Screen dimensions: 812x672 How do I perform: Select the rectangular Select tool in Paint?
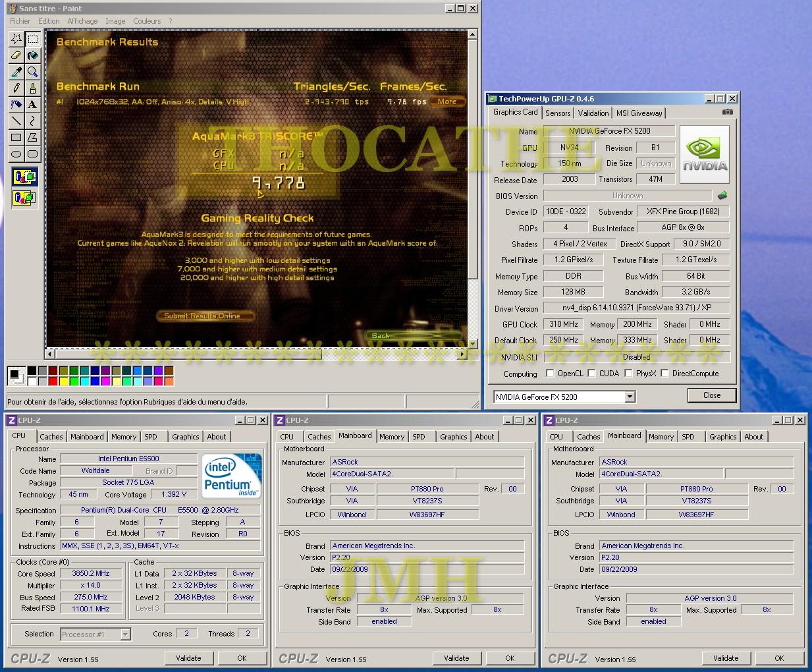33,39
